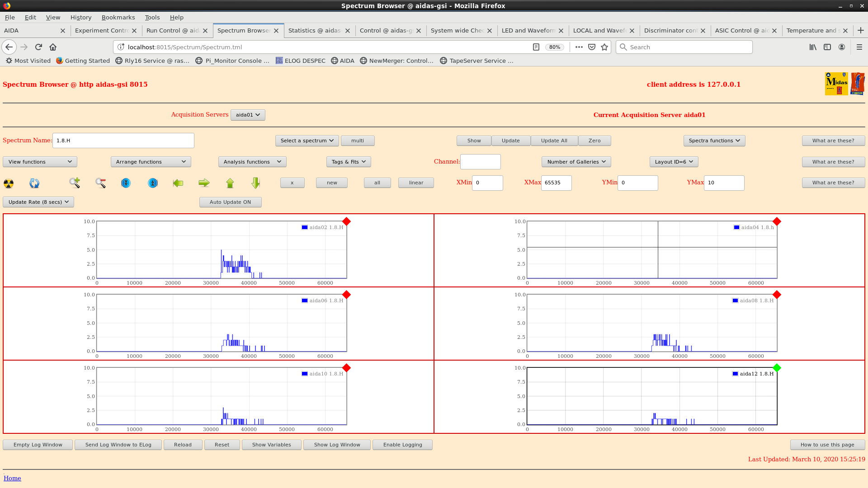This screenshot has width=868, height=488.
Task: Click the blue double-down arrow icon
Action: point(126,183)
